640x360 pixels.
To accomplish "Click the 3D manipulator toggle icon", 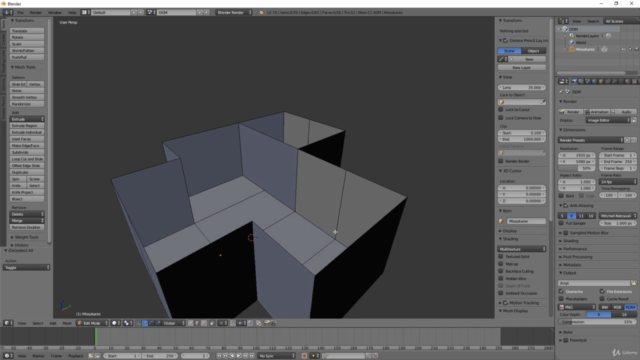I will 138,323.
